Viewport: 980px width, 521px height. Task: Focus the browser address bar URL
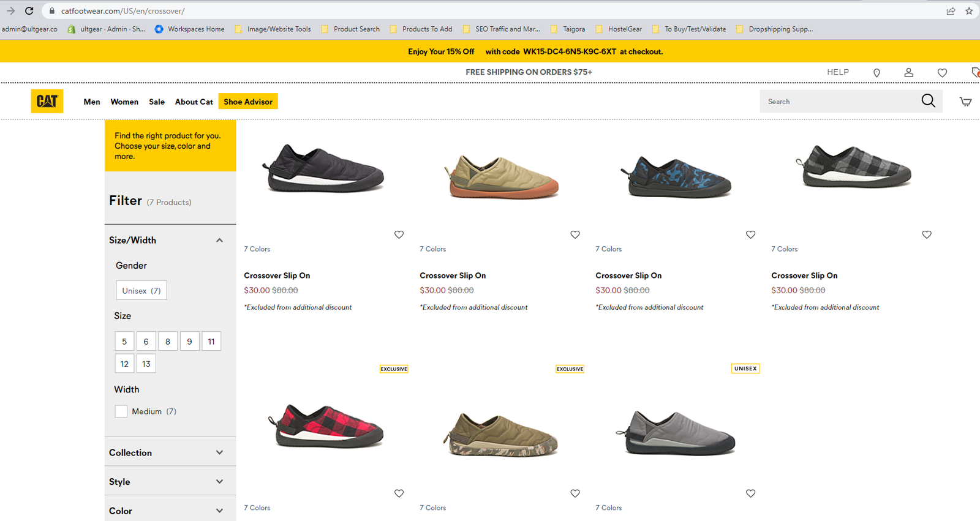coord(123,11)
